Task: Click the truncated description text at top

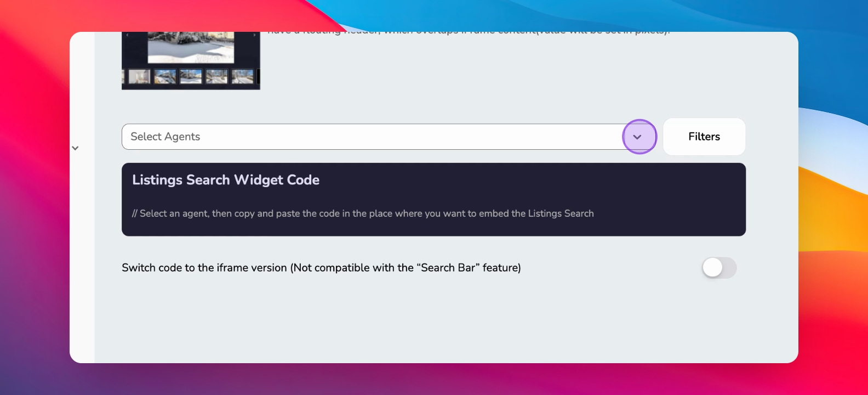Action: [469, 33]
